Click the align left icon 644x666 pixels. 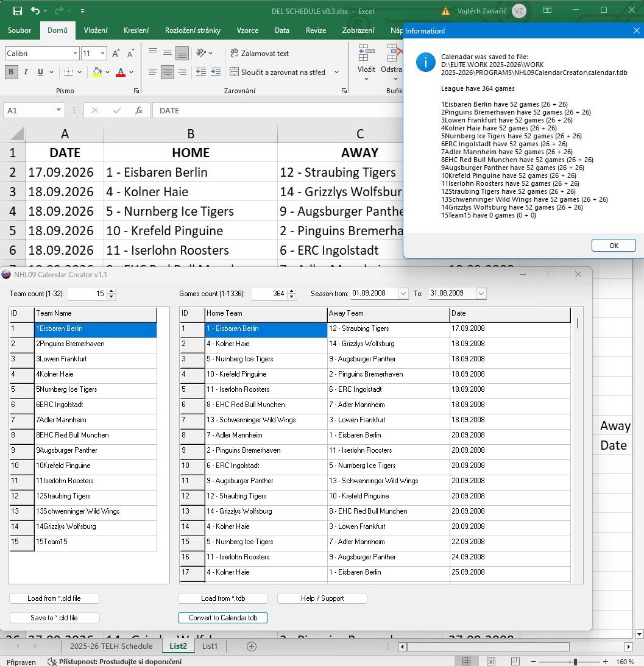153,72
